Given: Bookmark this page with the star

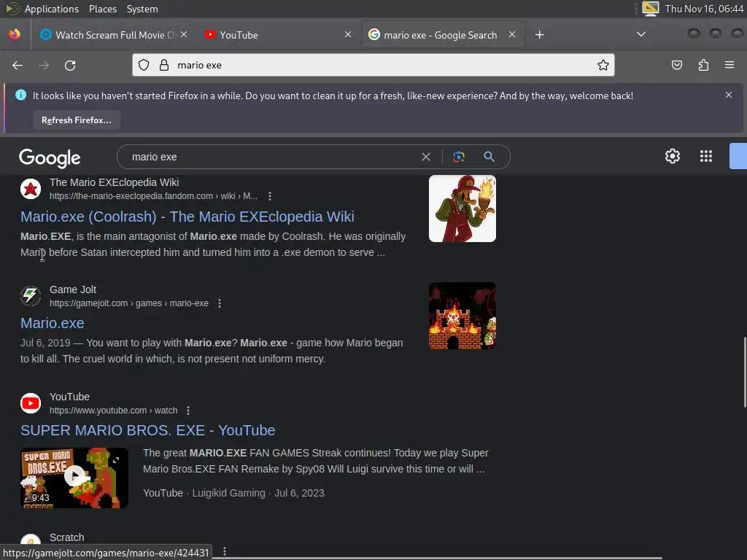Looking at the screenshot, I should (x=603, y=65).
